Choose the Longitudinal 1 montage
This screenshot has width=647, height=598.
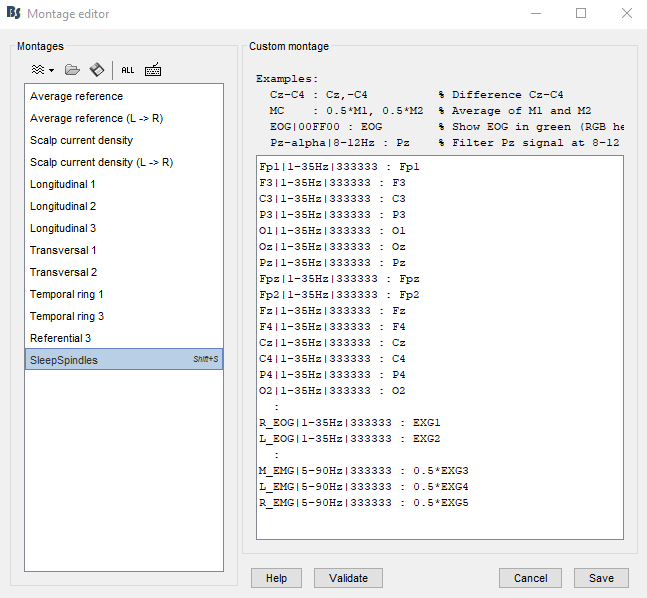pyautogui.click(x=63, y=184)
